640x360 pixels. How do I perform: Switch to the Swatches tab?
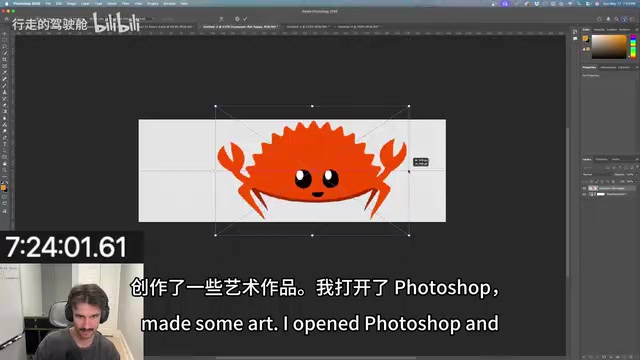[599, 29]
